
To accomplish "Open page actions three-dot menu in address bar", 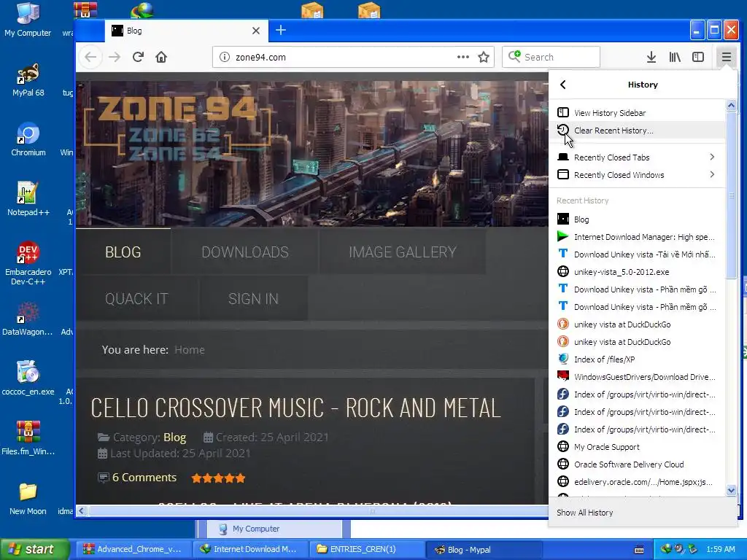I will point(463,57).
